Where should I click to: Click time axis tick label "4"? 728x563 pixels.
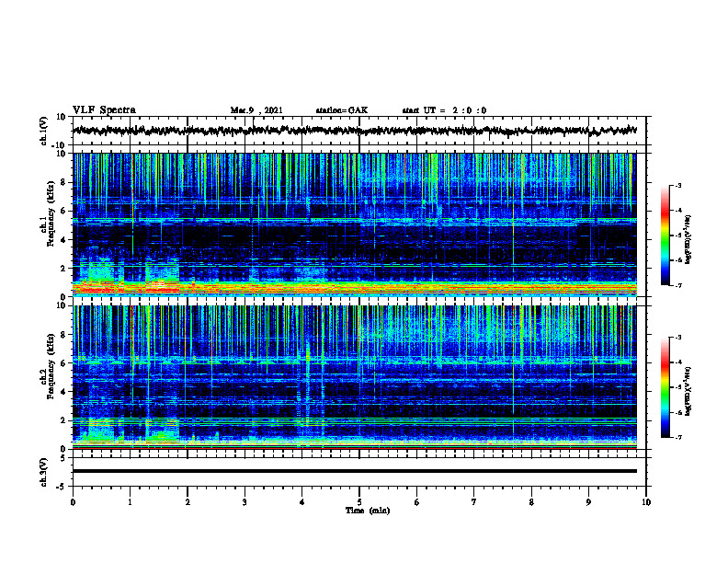point(302,502)
